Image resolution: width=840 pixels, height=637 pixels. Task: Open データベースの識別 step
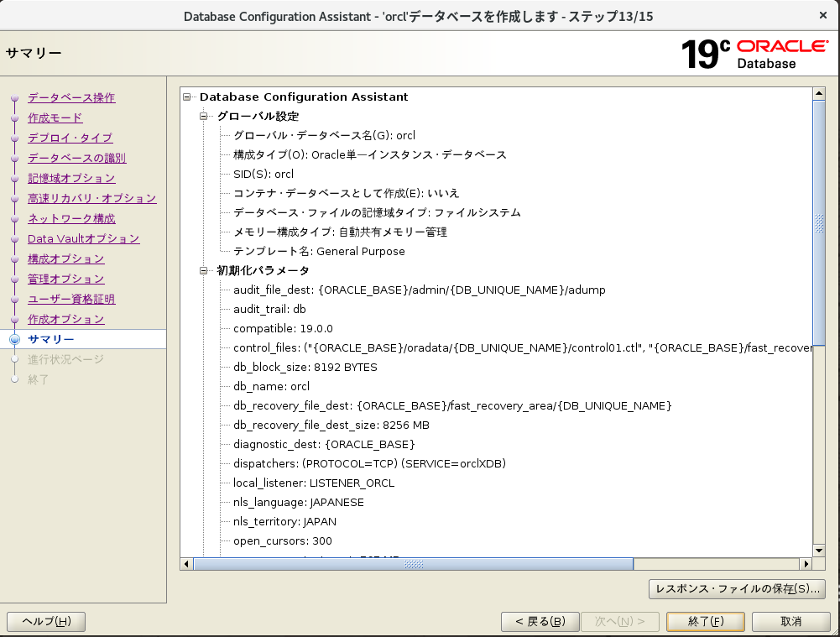pos(76,158)
